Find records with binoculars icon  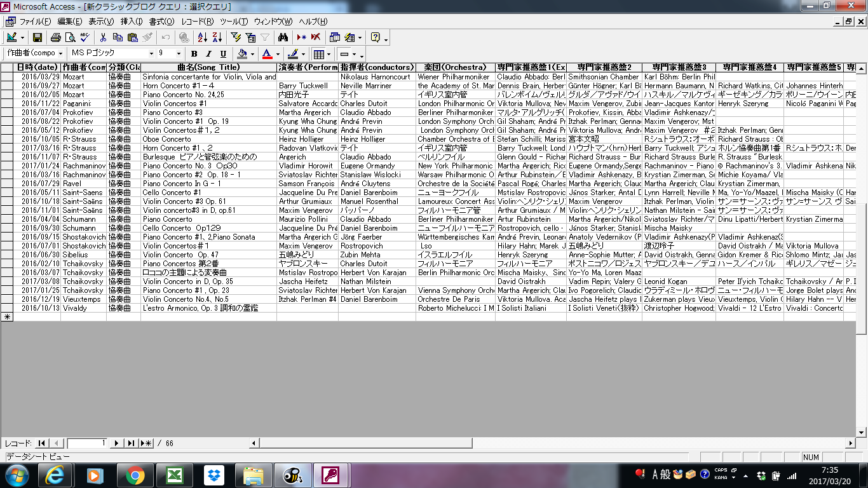[283, 37]
